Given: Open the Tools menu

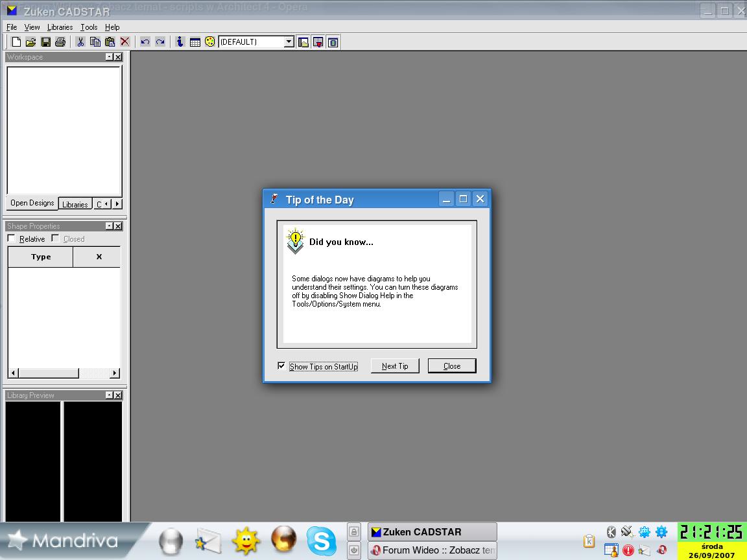Looking at the screenshot, I should 89,27.
